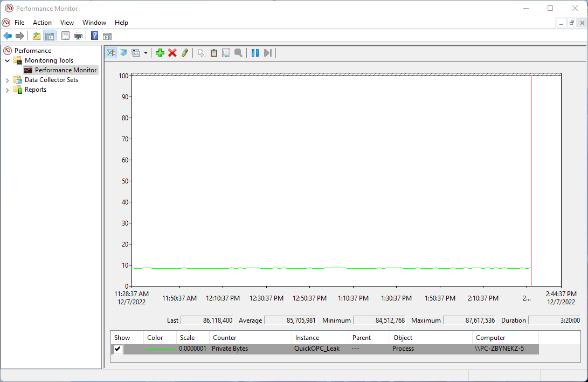The width and height of the screenshot is (588, 382).
Task: Collapse the Monitoring Tools node
Action: (7, 60)
